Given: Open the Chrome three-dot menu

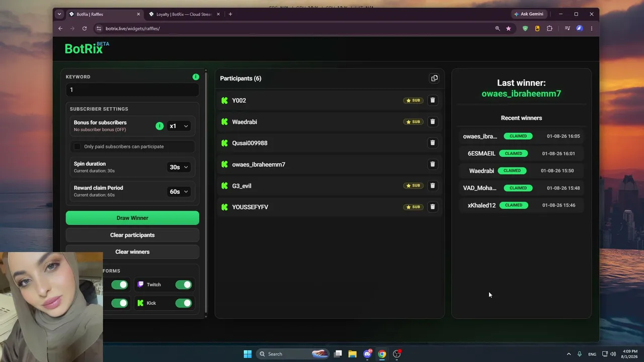Looking at the screenshot, I should tap(592, 29).
